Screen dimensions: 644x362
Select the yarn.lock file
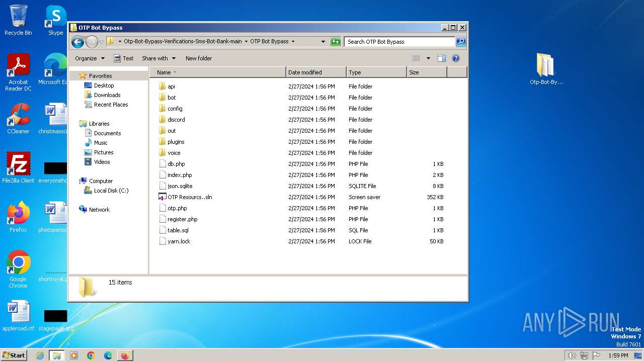[x=179, y=241]
